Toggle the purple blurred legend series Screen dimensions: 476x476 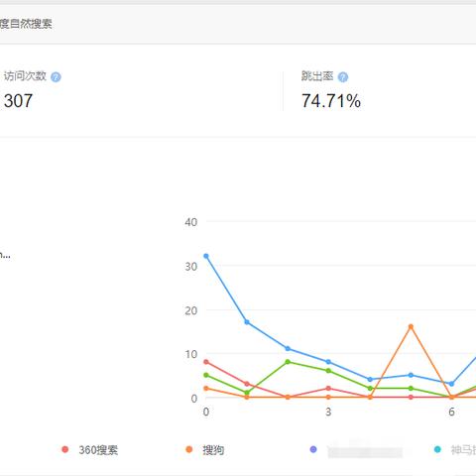click(x=356, y=450)
